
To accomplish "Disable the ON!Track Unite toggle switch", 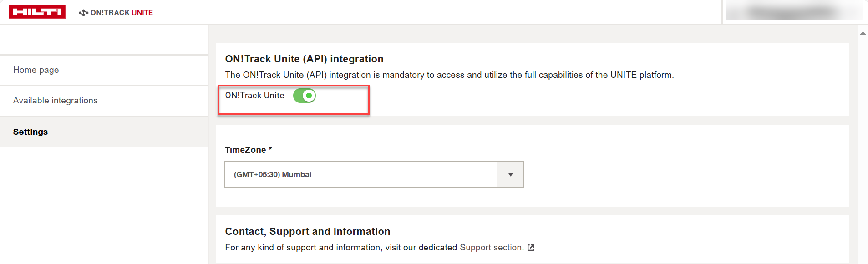I will coord(304,96).
